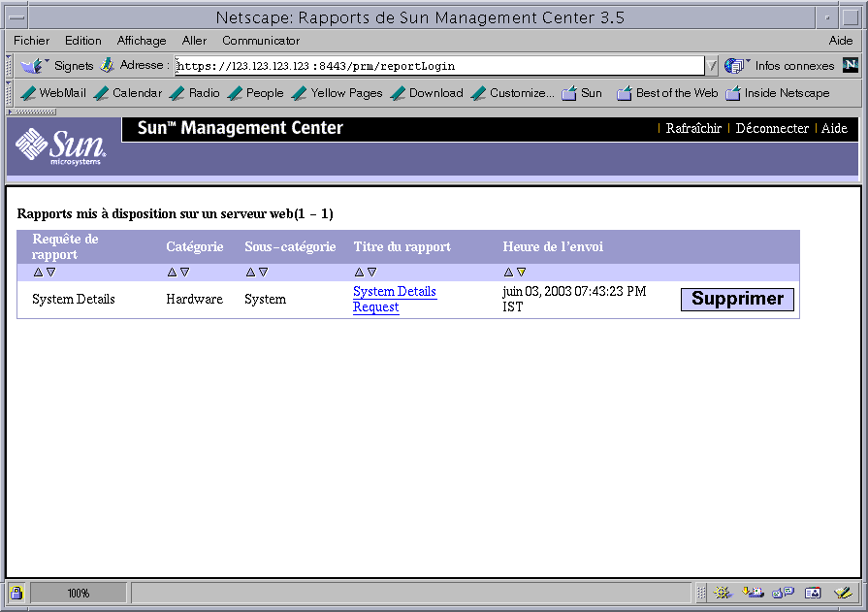The height and width of the screenshot is (612, 868).
Task: Click the 100% progress indicator
Action: pos(79,594)
